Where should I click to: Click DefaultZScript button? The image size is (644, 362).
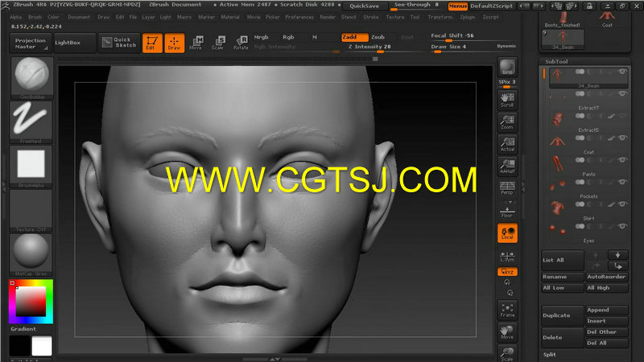tap(492, 6)
